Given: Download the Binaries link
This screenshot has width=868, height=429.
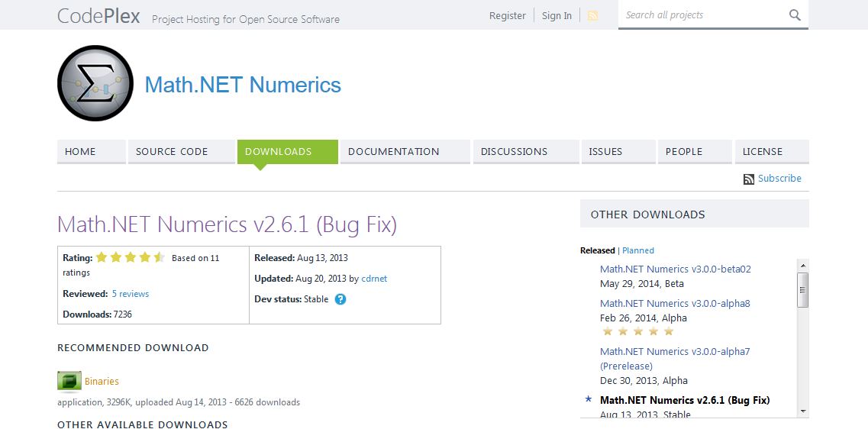Looking at the screenshot, I should 102,382.
